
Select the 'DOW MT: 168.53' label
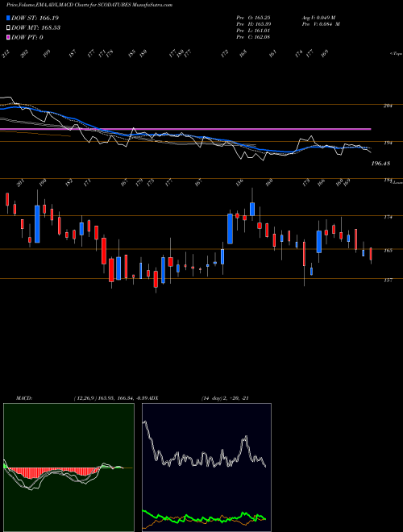point(36,27)
